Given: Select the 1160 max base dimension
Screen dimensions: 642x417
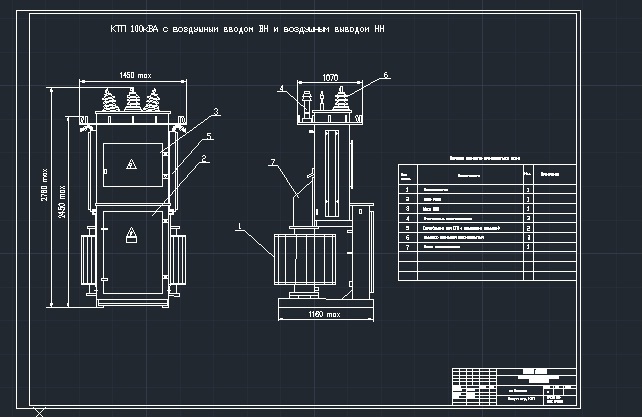Looking at the screenshot, I should (324, 314).
